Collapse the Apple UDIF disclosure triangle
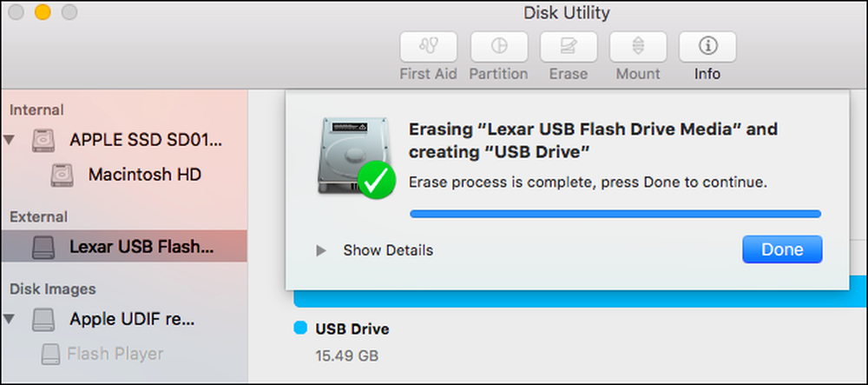The width and height of the screenshot is (868, 385). click(9, 319)
